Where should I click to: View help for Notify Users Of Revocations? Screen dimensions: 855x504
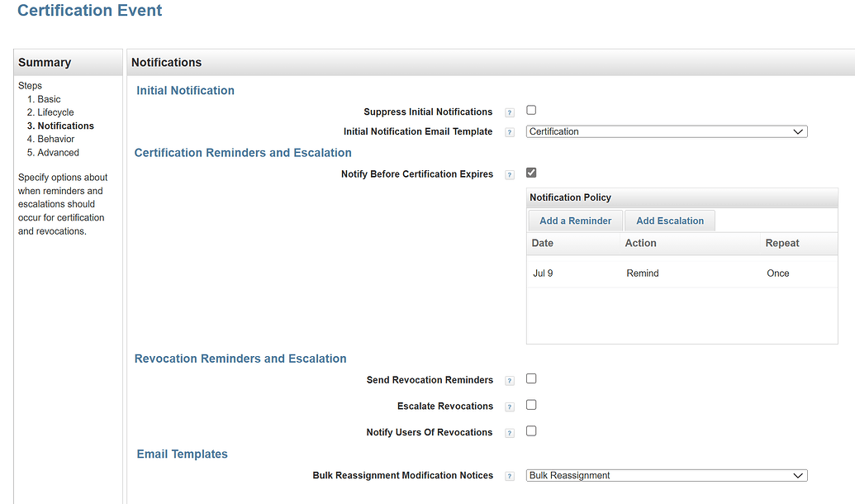click(x=510, y=432)
